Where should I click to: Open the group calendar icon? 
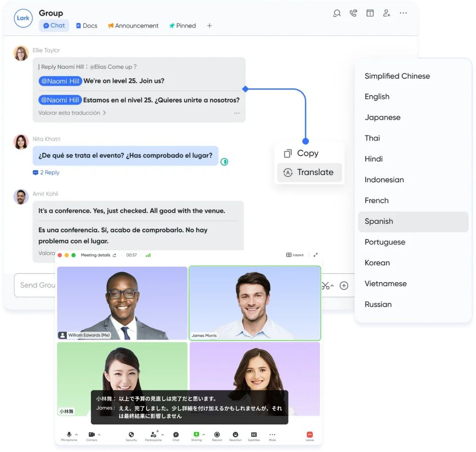point(370,13)
